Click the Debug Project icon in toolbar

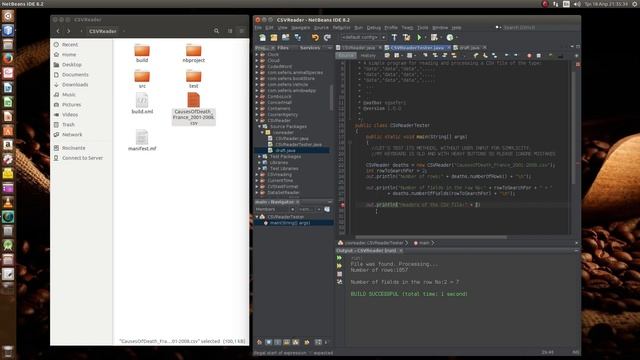pos(434,38)
